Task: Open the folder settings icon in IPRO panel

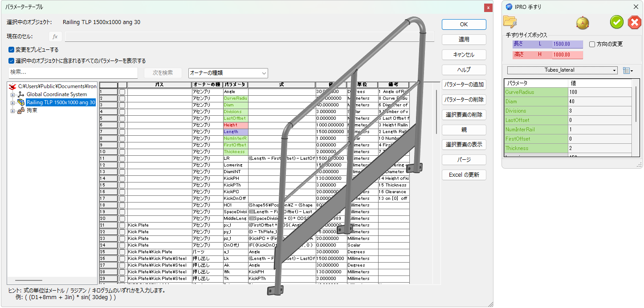Action: 509,21
